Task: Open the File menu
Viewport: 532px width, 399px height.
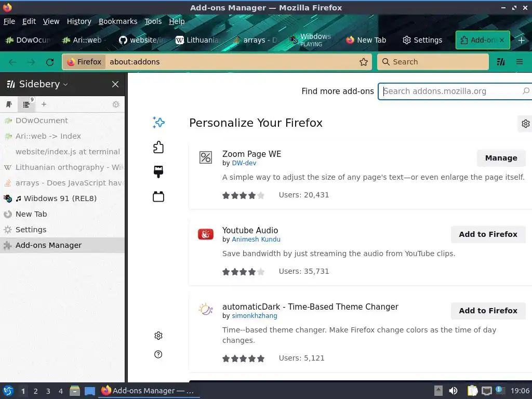Action: tap(9, 21)
